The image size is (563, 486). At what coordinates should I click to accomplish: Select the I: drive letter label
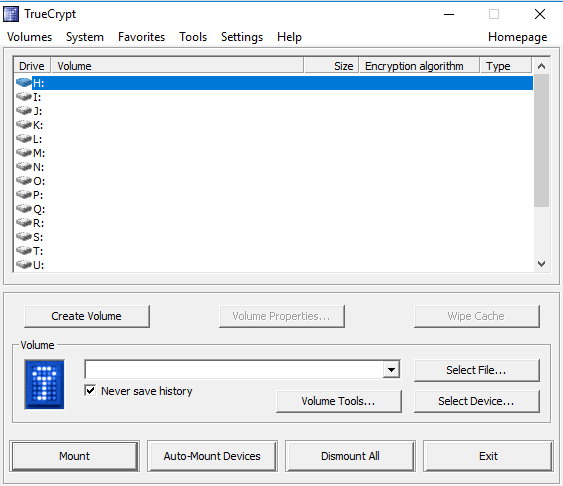pos(37,97)
